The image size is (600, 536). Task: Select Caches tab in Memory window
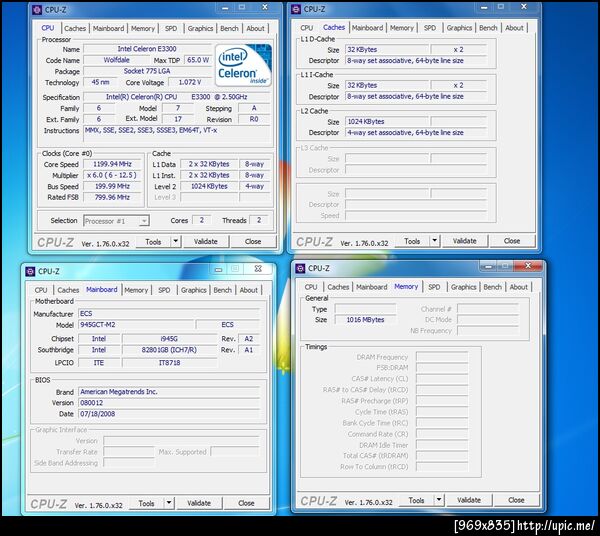point(338,287)
